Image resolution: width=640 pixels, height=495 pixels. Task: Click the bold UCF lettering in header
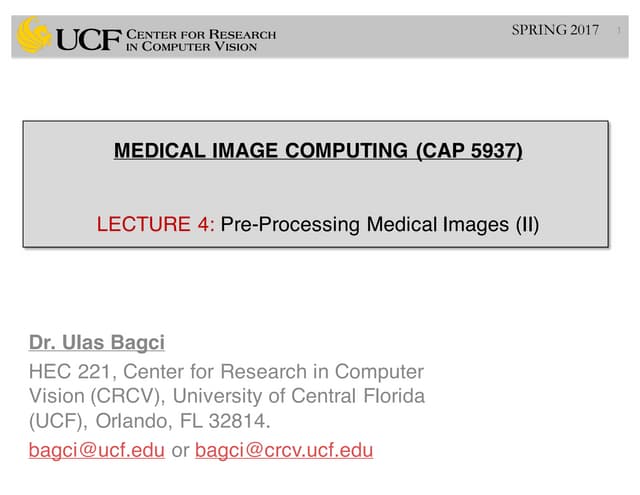click(x=87, y=39)
